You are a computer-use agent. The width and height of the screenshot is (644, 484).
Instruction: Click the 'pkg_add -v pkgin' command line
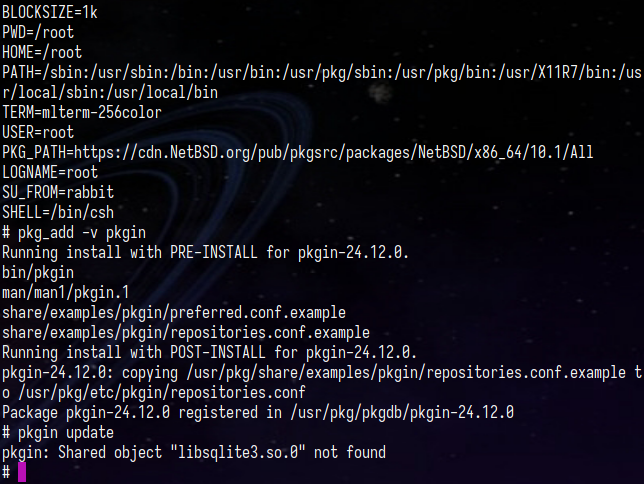[x=74, y=233]
